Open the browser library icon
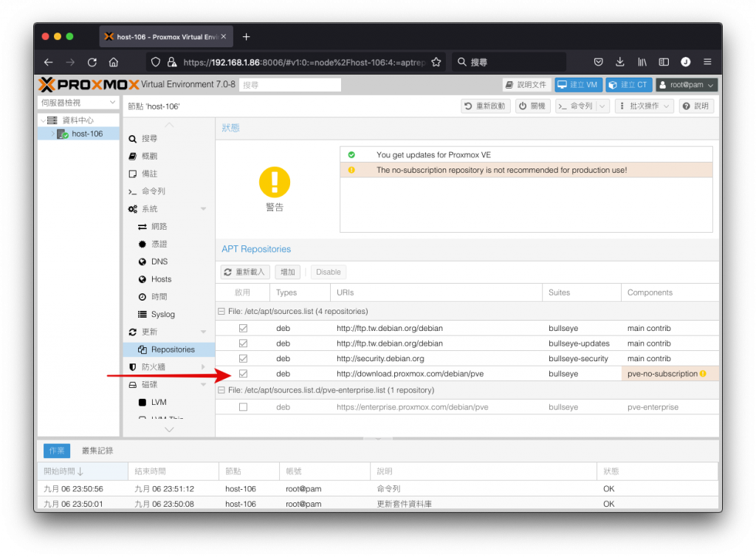 click(642, 62)
